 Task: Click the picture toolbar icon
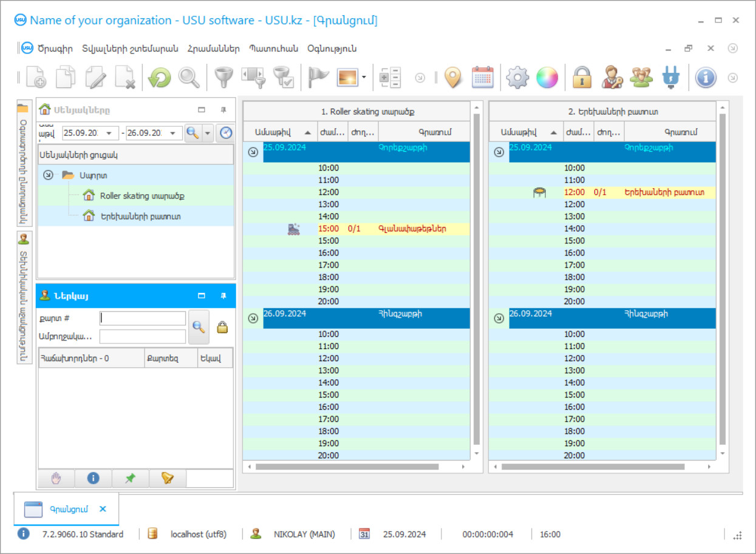coord(347,78)
